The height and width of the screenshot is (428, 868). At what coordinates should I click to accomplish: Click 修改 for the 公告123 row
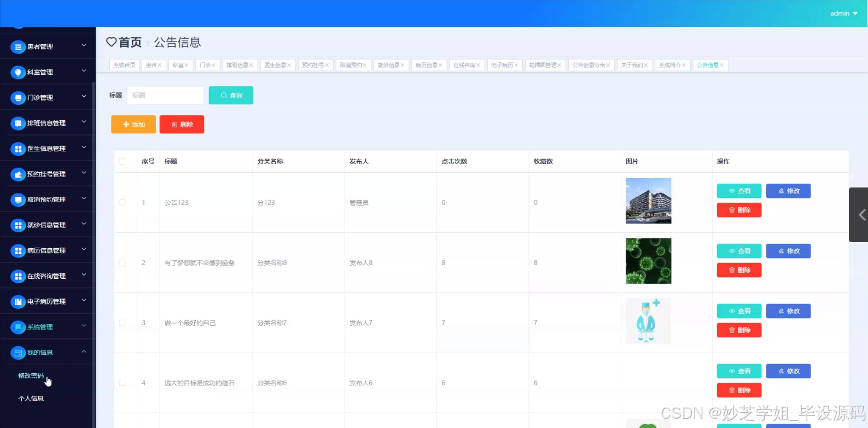(x=788, y=191)
